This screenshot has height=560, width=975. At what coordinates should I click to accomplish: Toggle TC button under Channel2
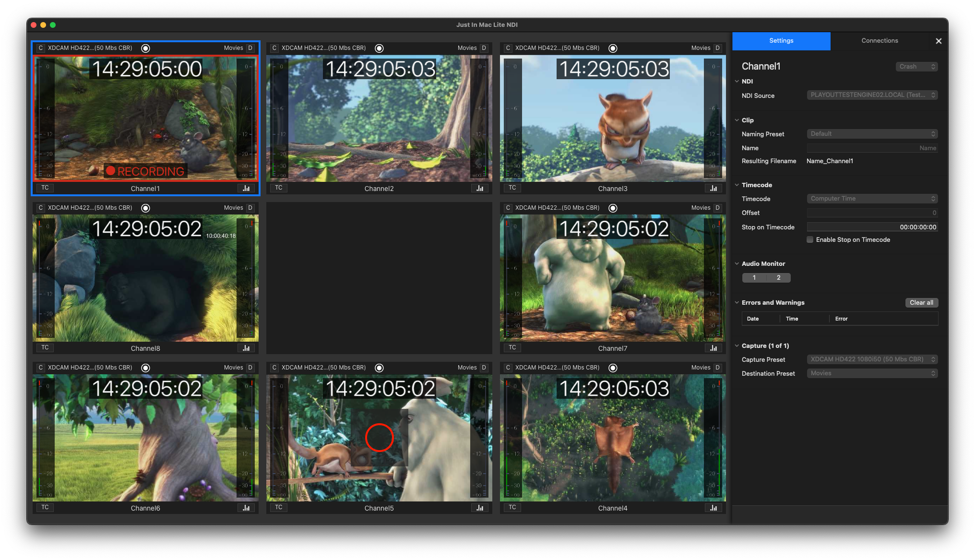pos(279,188)
